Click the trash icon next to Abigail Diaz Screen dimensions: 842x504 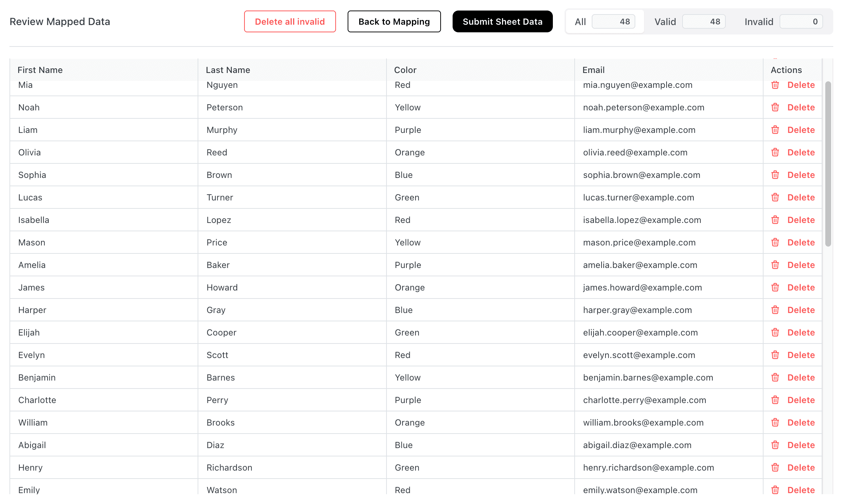[775, 445]
